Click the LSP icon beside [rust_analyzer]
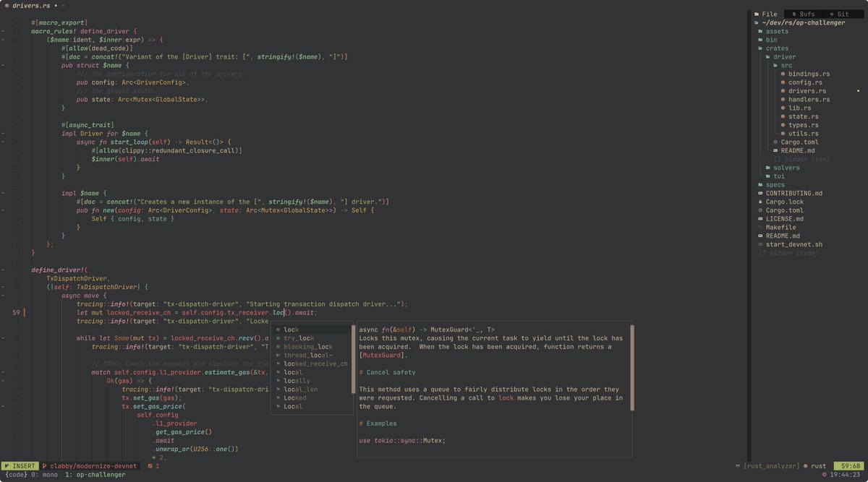Screen dimensions: 868x482 click(739, 466)
